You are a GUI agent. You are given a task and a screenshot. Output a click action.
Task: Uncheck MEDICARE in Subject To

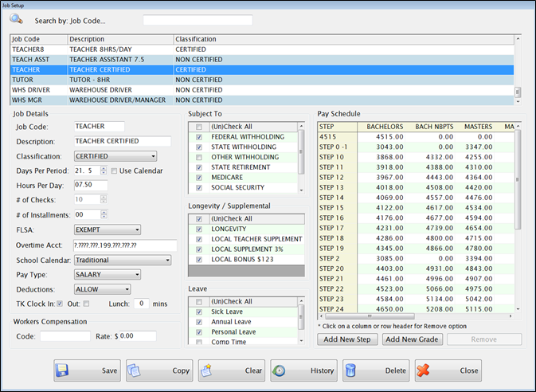[199, 178]
